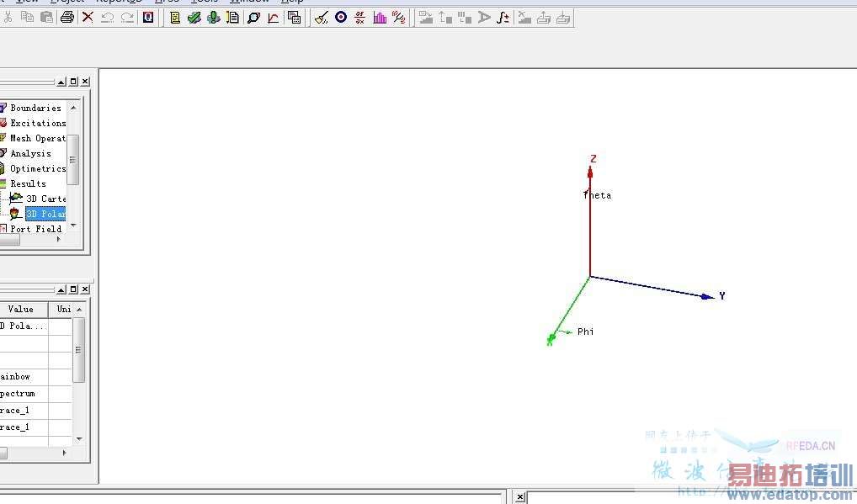Click properties table scrollbar up arrow
This screenshot has height=504, width=857.
[79, 309]
